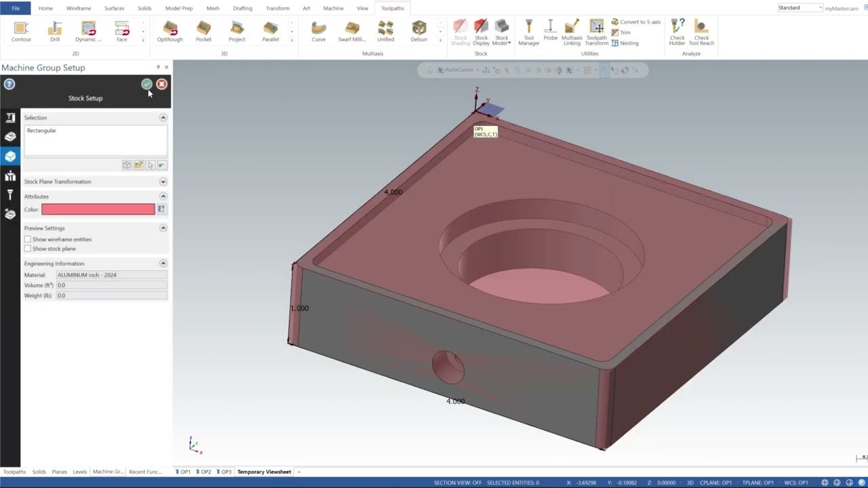
Task: Pick stock entities with cursor icon
Action: click(150, 165)
